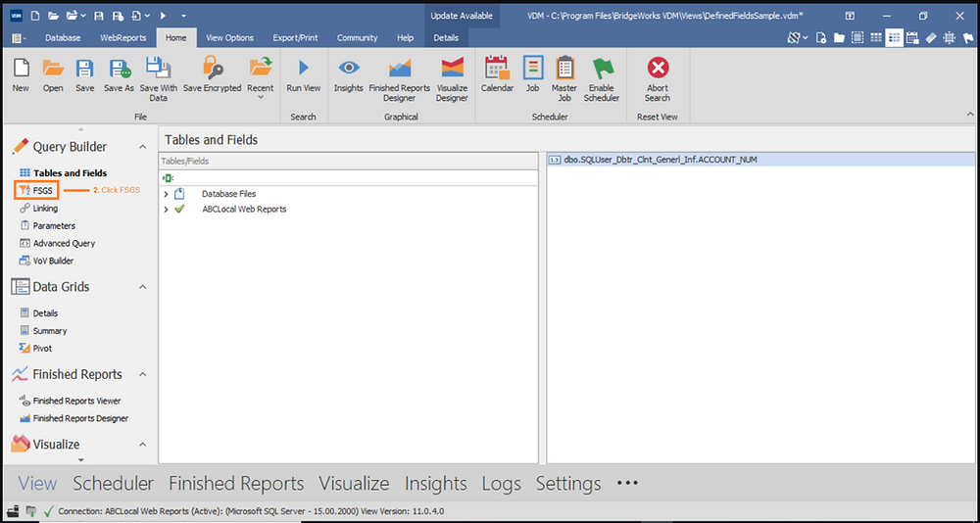Click the Master Job icon
The height and width of the screenshot is (523, 980).
pyautogui.click(x=564, y=79)
